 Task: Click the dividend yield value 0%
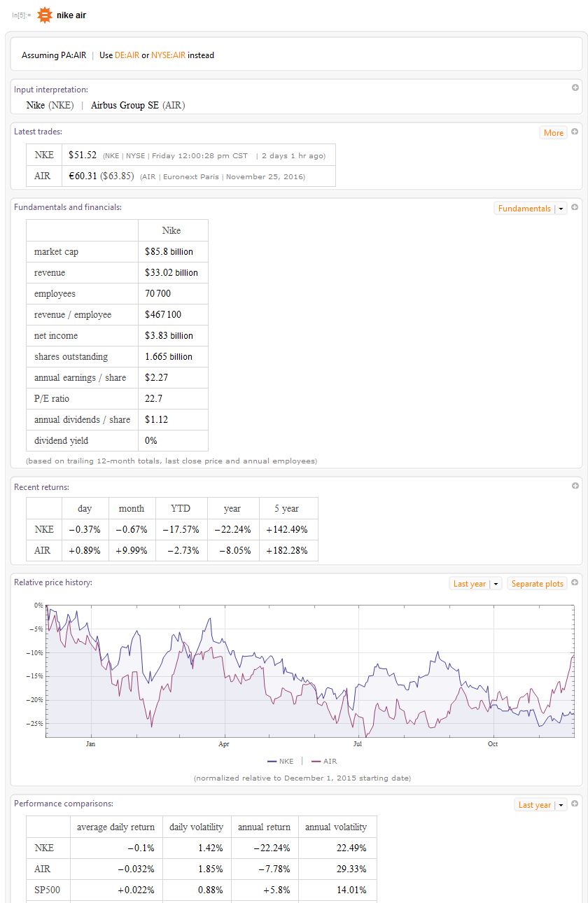pos(150,440)
